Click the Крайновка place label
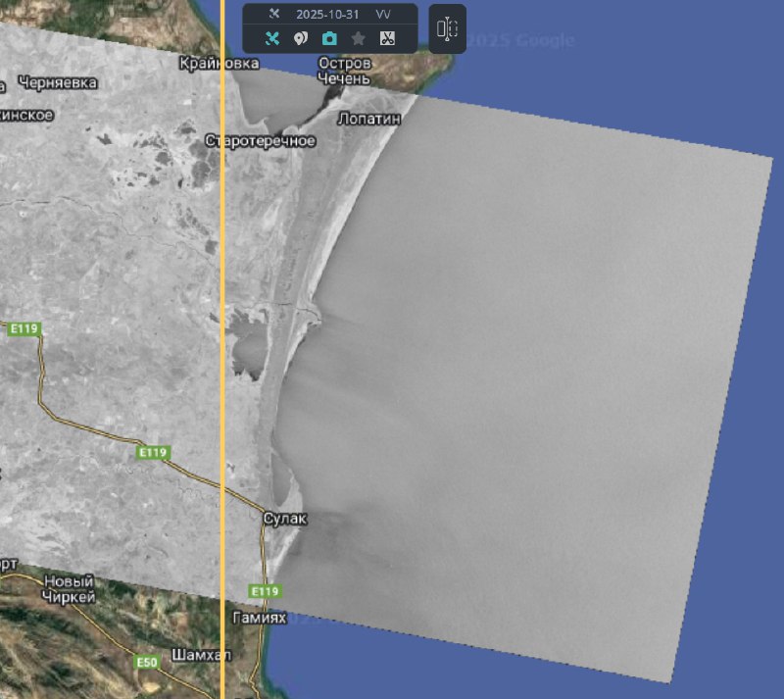 (x=220, y=64)
